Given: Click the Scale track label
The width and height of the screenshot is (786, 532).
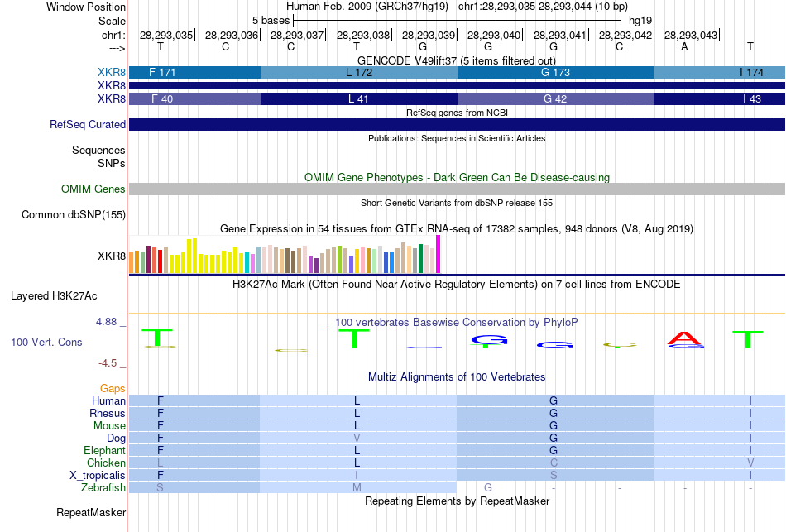Looking at the screenshot, I should pyautogui.click(x=112, y=21).
